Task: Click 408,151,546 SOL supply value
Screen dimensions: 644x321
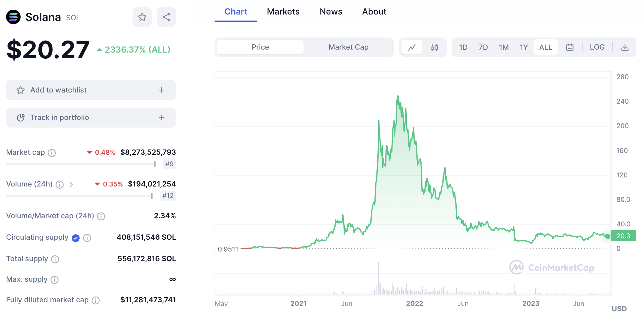Action: [x=146, y=237]
